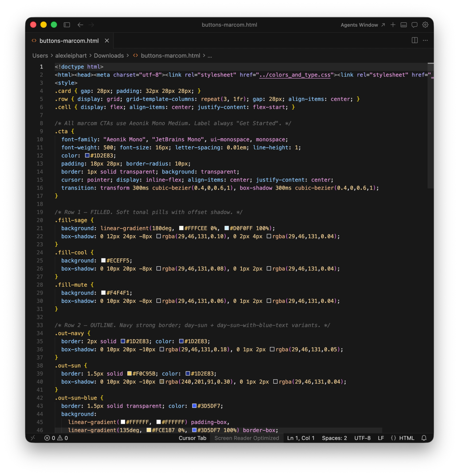Open the #FCE187 color swatch

tap(149, 430)
